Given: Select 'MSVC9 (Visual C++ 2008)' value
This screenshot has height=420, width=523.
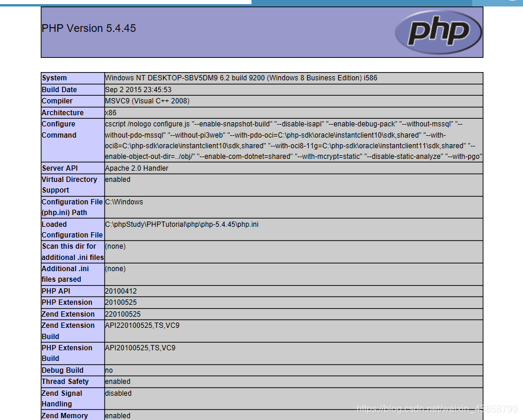Looking at the screenshot, I should coord(147,101).
